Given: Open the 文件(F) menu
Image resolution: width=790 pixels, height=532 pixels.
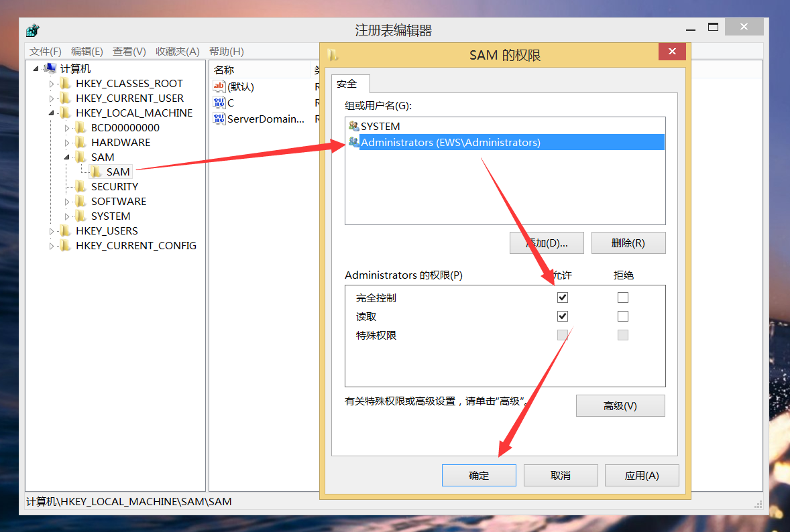Looking at the screenshot, I should [46, 52].
